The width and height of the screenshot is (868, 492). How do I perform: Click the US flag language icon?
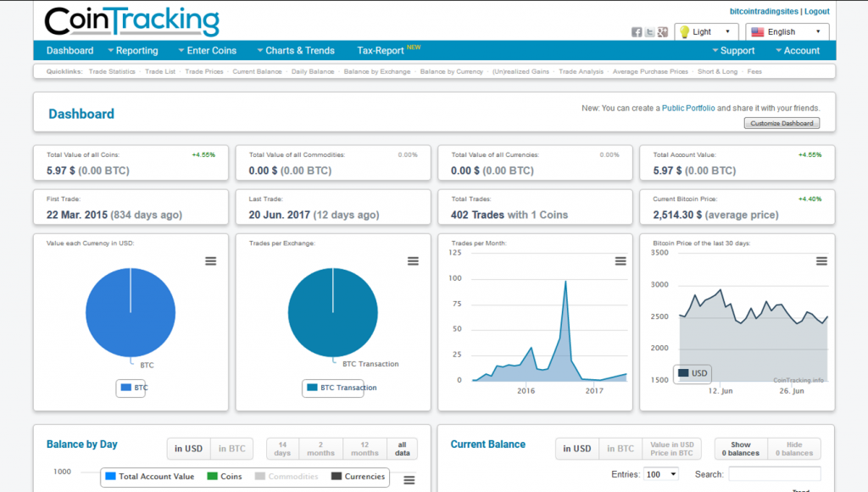757,32
